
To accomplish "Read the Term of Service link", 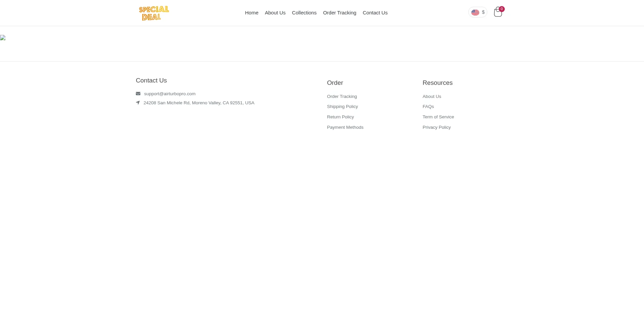I will coord(438,117).
